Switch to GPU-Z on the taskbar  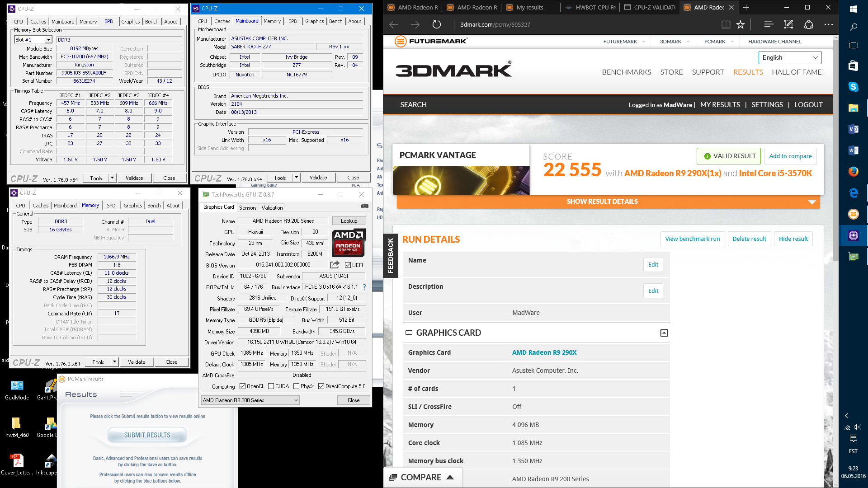point(853,256)
